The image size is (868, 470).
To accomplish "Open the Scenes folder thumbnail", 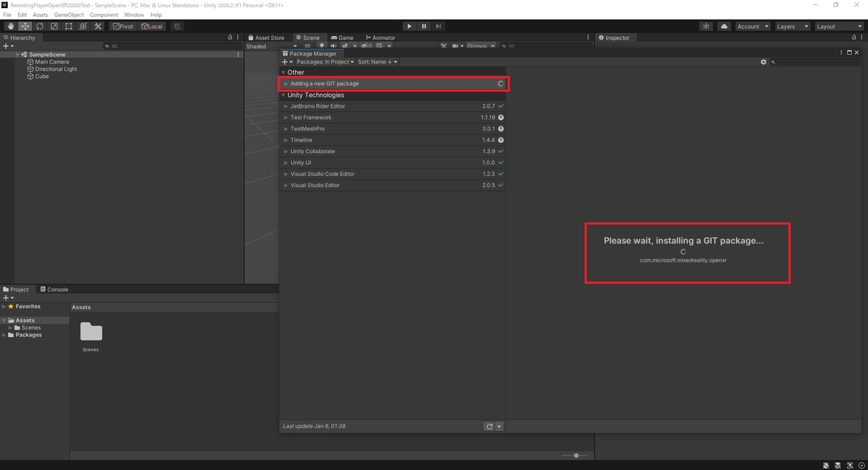I will point(91,333).
